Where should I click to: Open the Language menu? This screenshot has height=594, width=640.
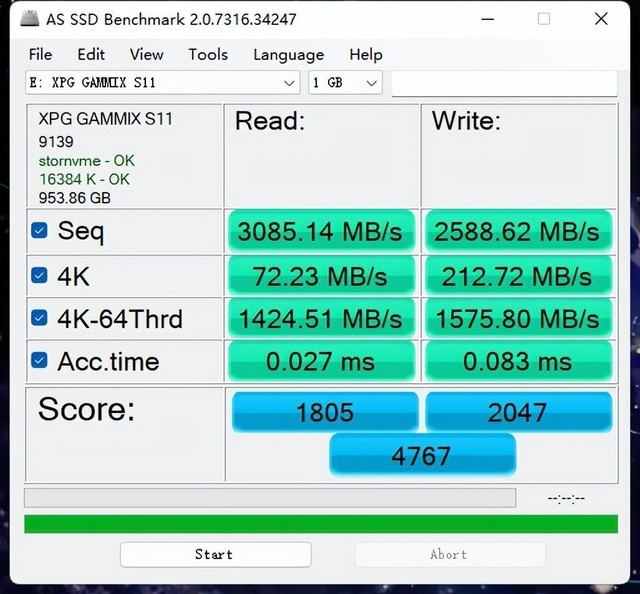click(289, 55)
